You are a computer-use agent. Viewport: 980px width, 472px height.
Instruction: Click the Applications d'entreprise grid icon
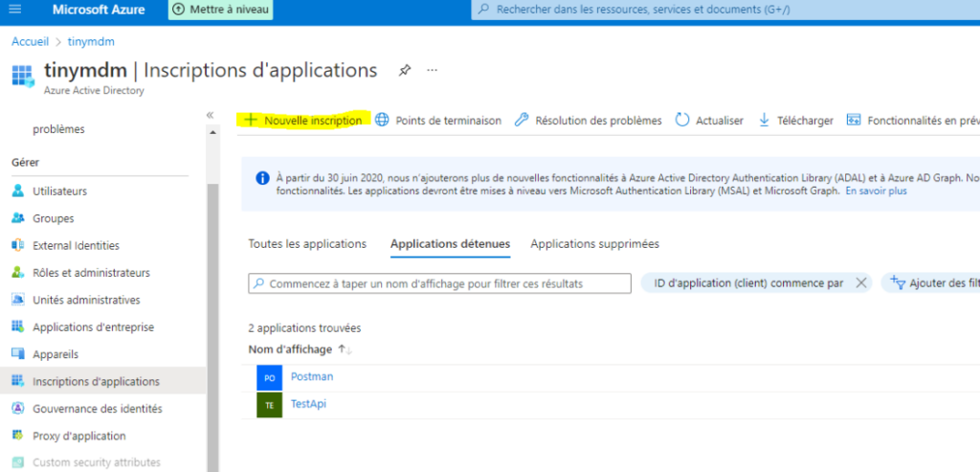click(x=18, y=326)
